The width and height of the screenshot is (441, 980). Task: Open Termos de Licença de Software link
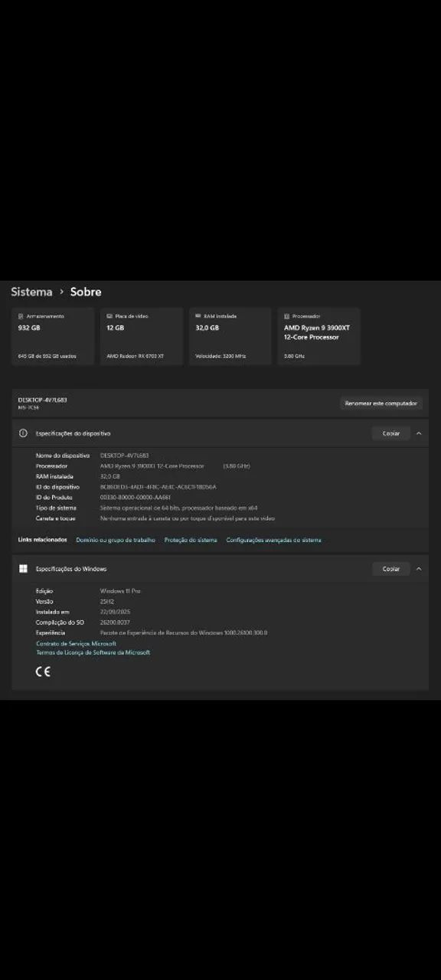click(x=93, y=652)
